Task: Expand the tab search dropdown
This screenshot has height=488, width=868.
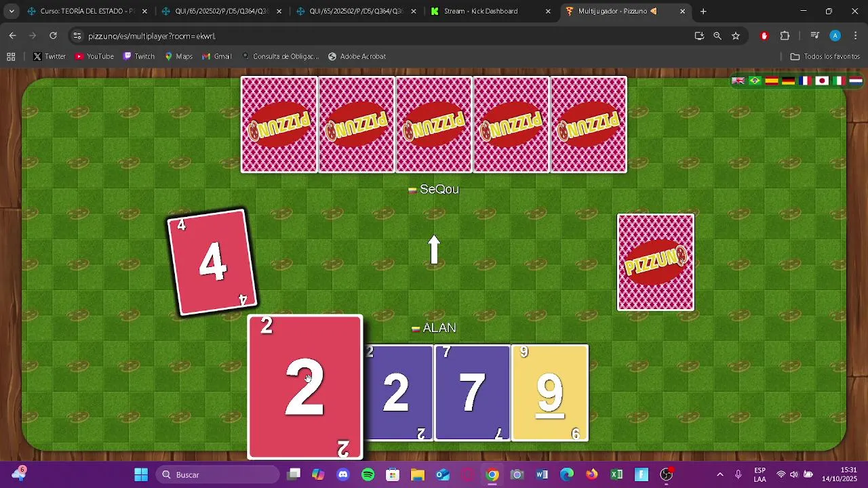Action: pyautogui.click(x=12, y=11)
